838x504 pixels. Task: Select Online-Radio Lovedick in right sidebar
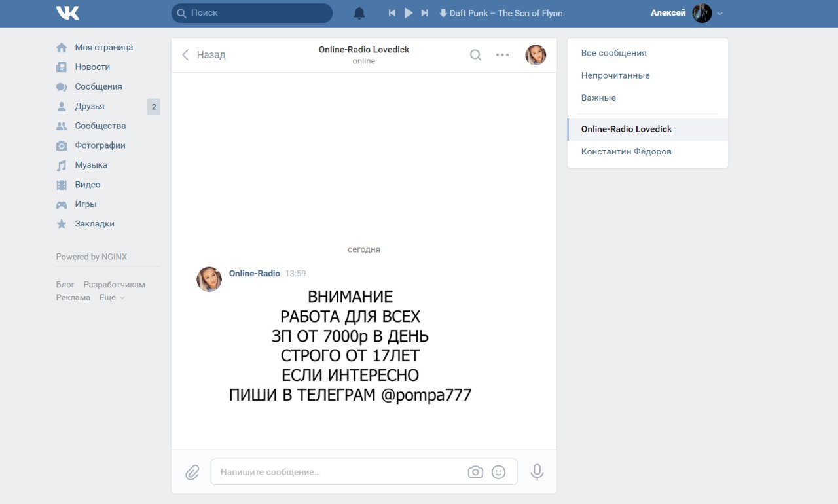[647, 129]
